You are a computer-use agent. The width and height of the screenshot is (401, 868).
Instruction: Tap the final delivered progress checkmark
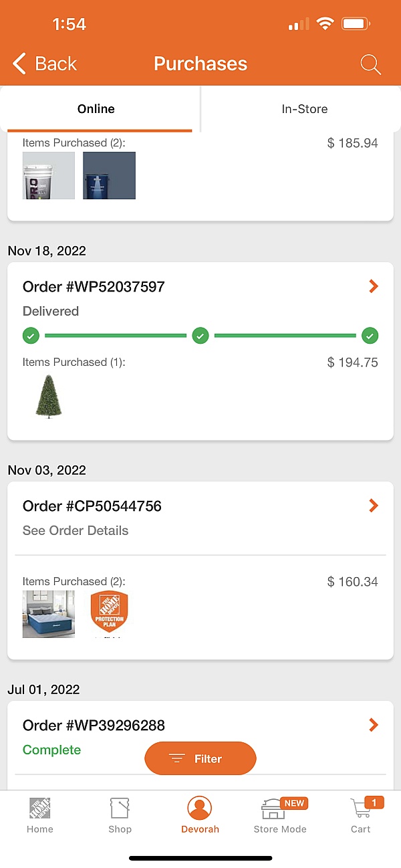click(370, 336)
